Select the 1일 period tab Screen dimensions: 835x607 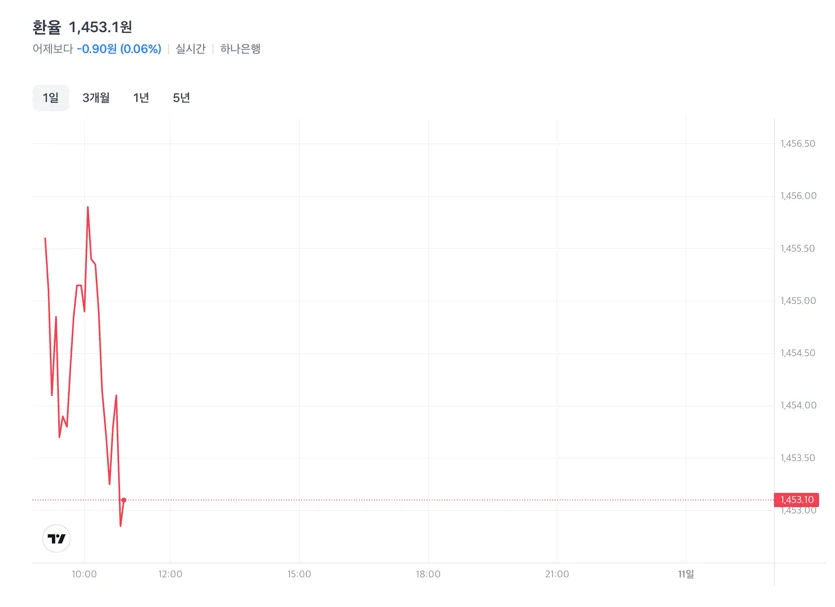coord(51,97)
